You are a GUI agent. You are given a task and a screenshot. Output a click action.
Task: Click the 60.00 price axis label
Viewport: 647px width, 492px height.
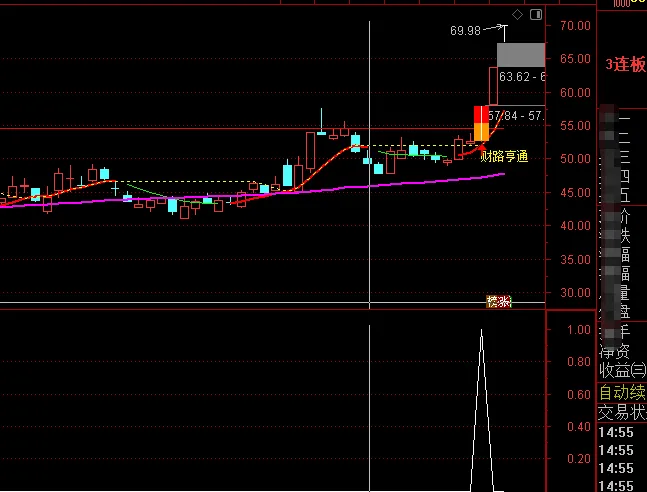tap(575, 92)
